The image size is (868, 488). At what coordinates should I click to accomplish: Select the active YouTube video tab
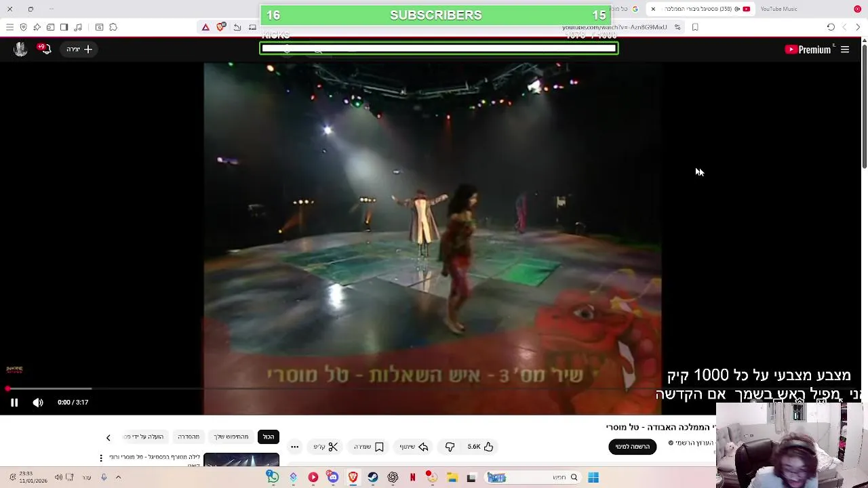pos(702,9)
